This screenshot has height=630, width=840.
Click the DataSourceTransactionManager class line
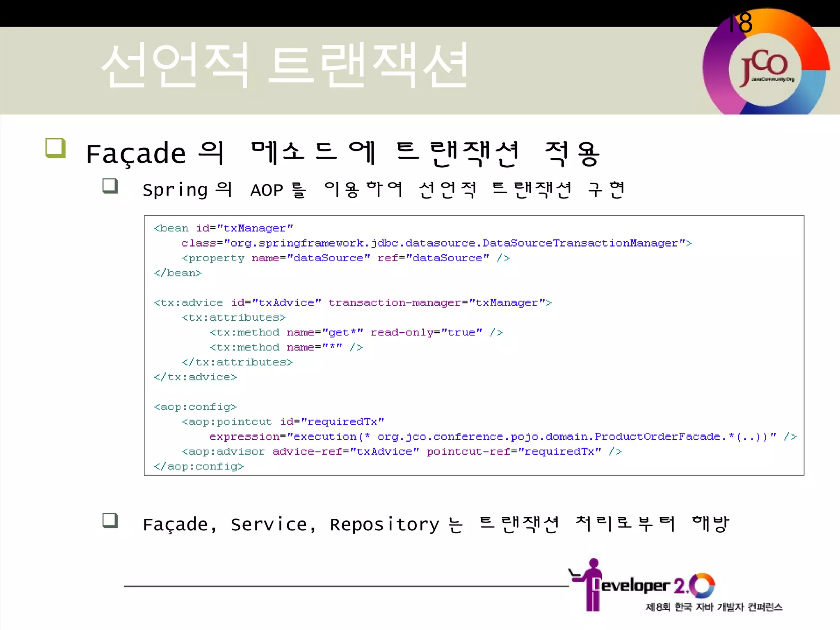(x=437, y=243)
